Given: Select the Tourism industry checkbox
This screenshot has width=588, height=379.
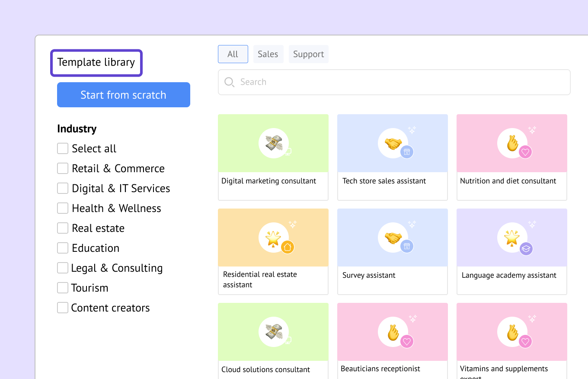Looking at the screenshot, I should coord(63,288).
